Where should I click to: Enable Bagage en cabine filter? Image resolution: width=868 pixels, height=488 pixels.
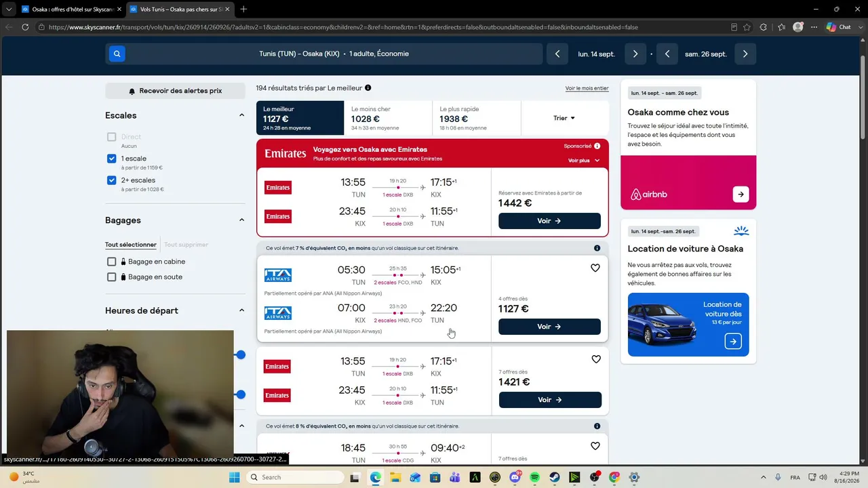tap(112, 262)
